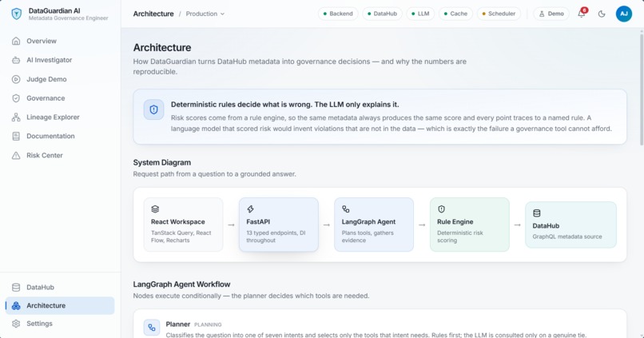Click the workflow icon on LangGraph Agent card
Viewport: 644px width, 338px height.
coord(345,209)
